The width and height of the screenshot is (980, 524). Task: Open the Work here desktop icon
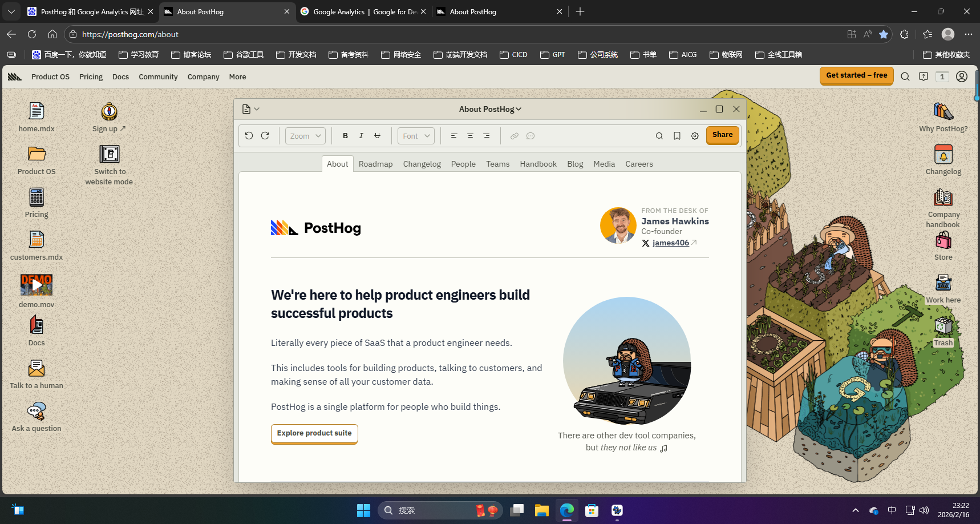[x=943, y=288]
